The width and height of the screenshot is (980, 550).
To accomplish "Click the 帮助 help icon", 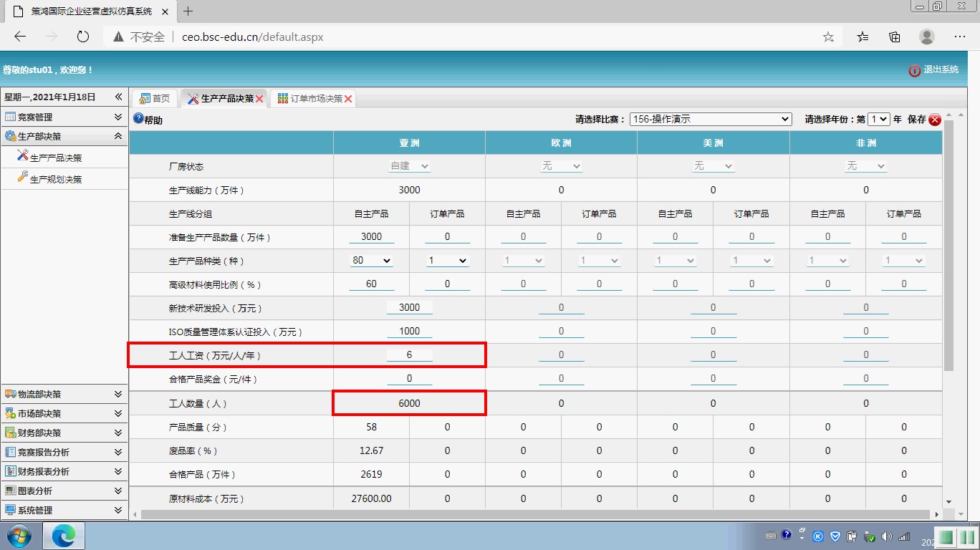I will [138, 119].
